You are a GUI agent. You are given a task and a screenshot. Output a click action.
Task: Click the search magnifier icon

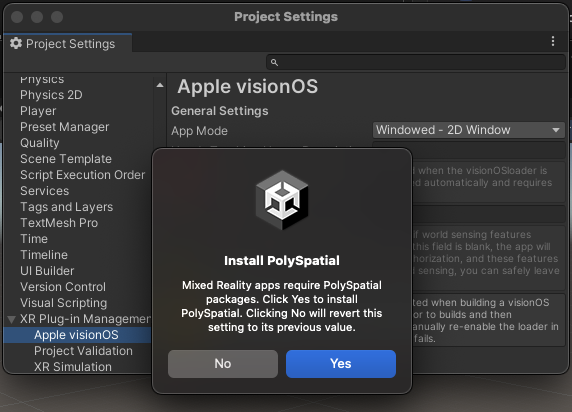274,63
